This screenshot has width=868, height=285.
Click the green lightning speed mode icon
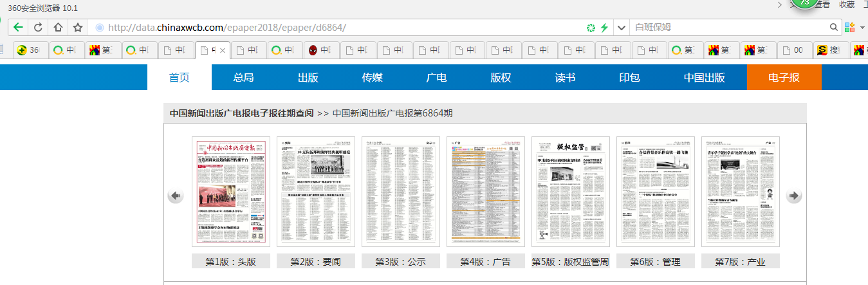click(604, 28)
